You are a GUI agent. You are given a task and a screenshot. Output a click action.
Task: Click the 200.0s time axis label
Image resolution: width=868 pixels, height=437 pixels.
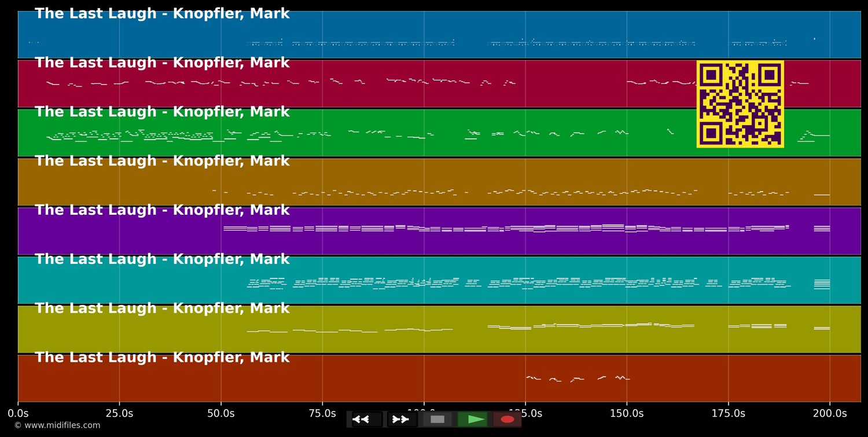click(830, 413)
